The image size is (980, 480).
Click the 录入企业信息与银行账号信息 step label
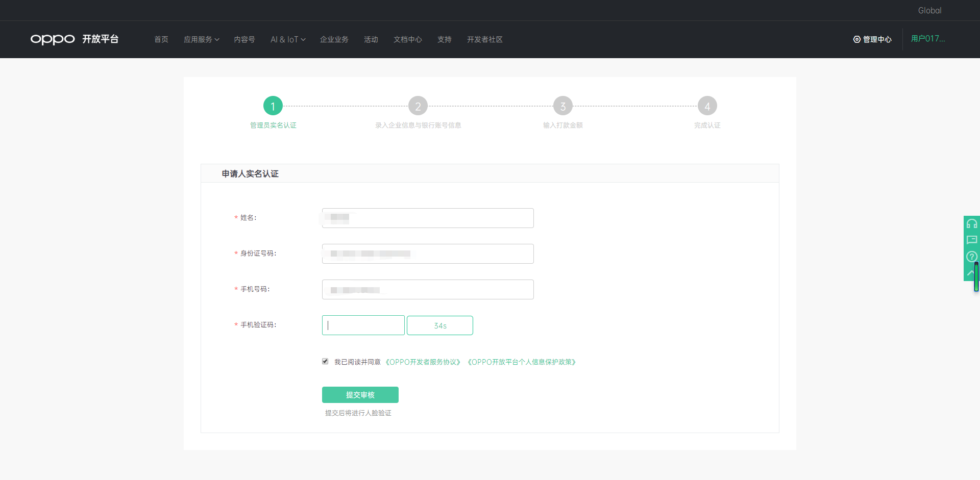tap(418, 125)
